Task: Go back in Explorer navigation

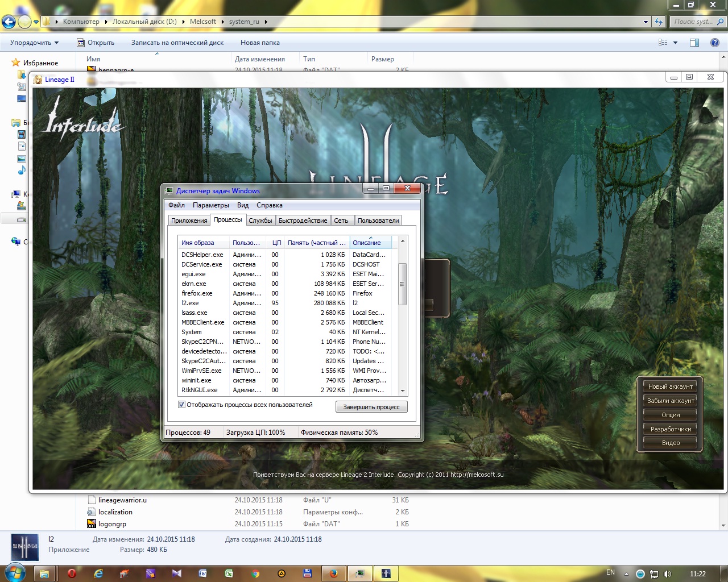Action: [9, 22]
